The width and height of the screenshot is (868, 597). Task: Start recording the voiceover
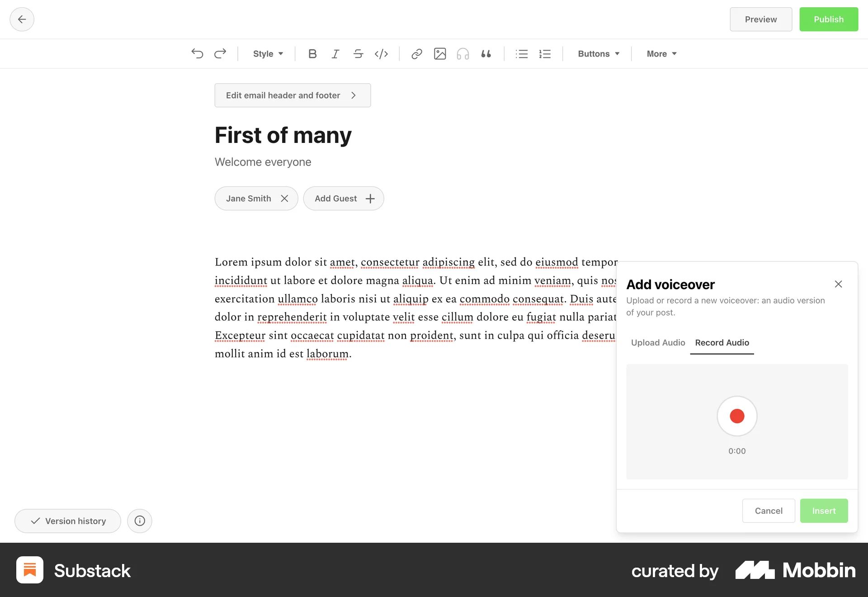click(737, 416)
